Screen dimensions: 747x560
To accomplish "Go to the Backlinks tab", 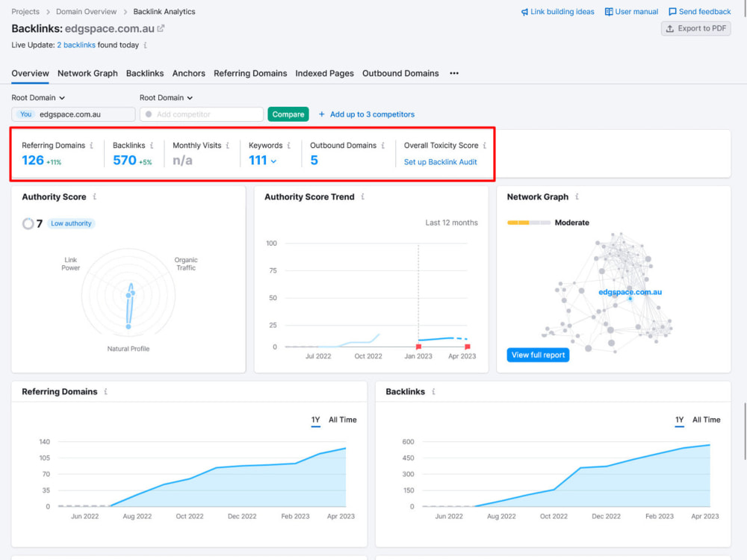I will click(145, 73).
